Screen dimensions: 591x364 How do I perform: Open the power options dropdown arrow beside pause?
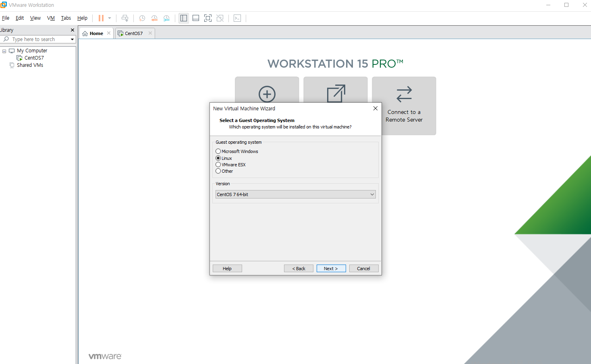point(110,18)
